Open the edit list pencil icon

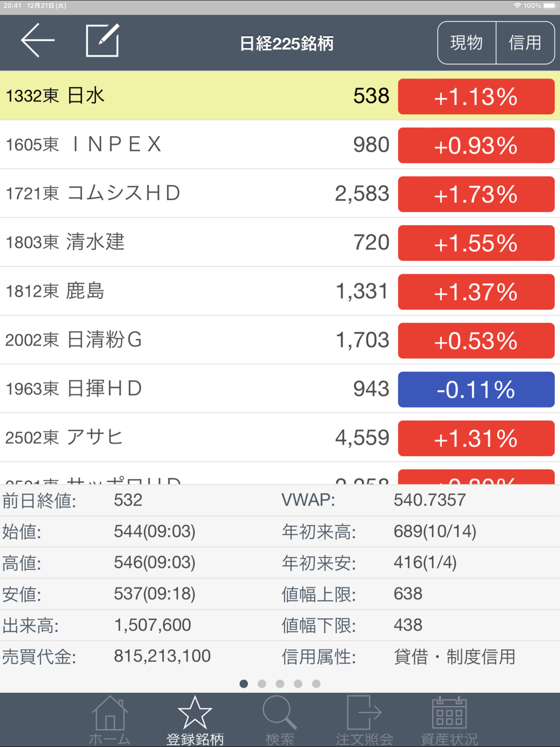coord(102,40)
